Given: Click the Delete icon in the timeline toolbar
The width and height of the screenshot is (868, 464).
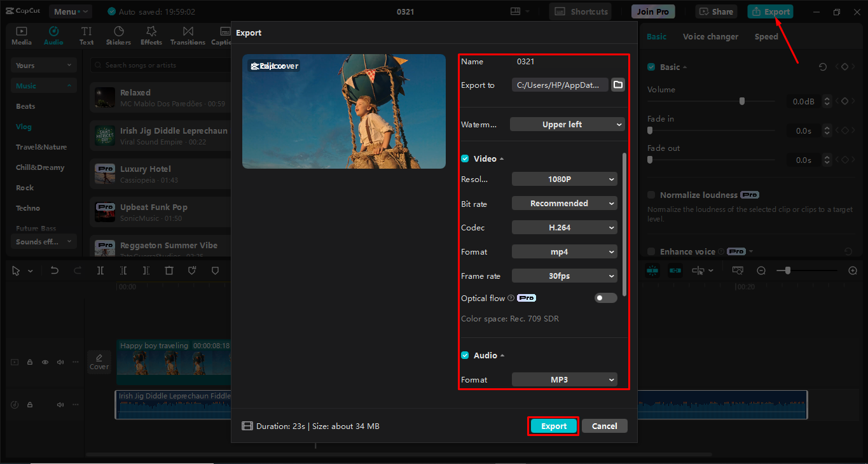Looking at the screenshot, I should (169, 270).
